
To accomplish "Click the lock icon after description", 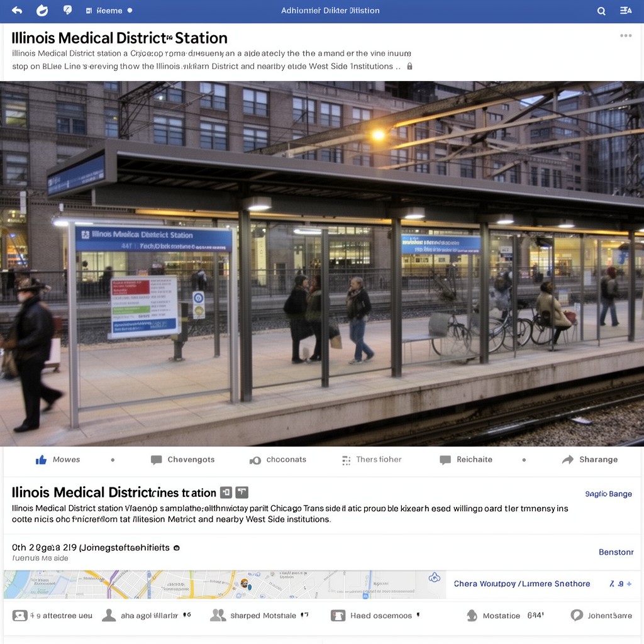I will [x=409, y=66].
